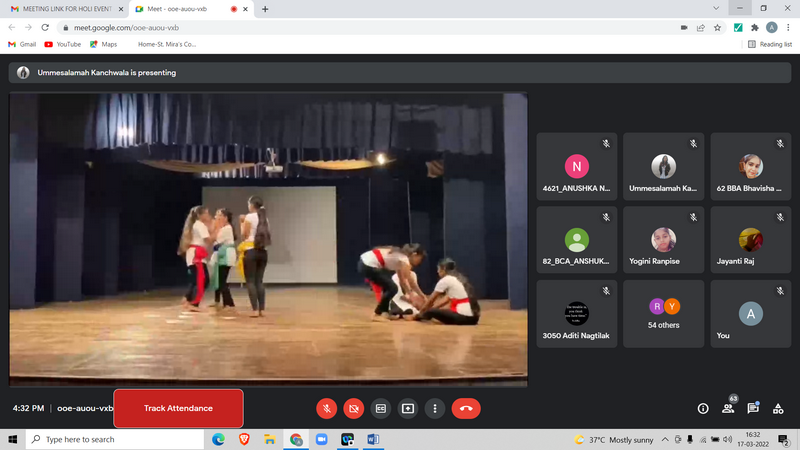The width and height of the screenshot is (800, 450).
Task: Open the YouTube bookmark
Action: click(x=62, y=44)
